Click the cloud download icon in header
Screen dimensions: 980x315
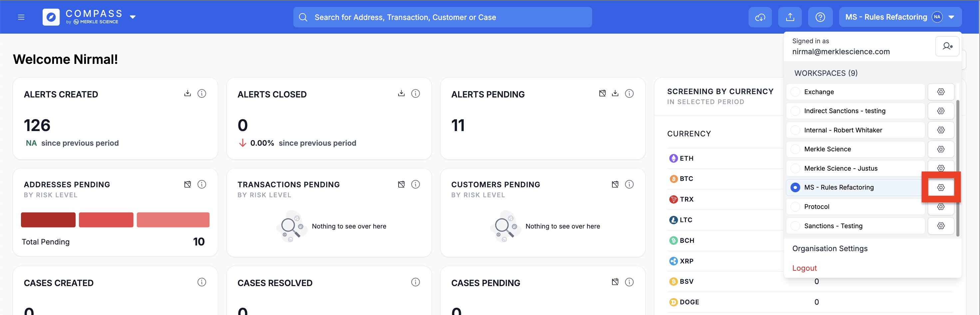760,17
